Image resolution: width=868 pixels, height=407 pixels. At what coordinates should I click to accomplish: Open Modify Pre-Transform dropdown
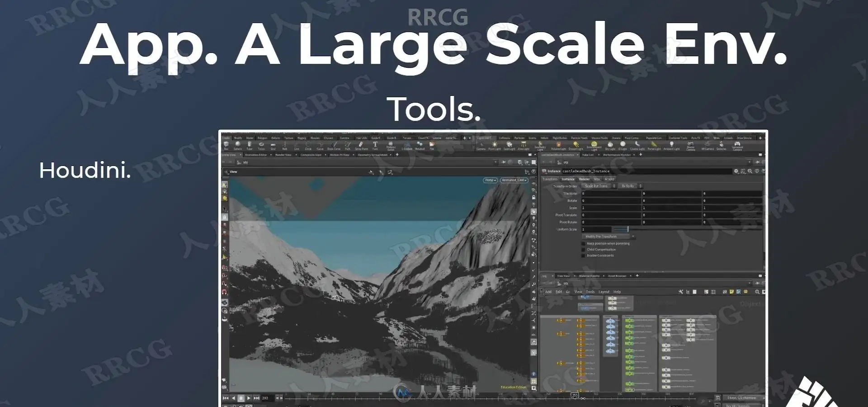point(609,237)
